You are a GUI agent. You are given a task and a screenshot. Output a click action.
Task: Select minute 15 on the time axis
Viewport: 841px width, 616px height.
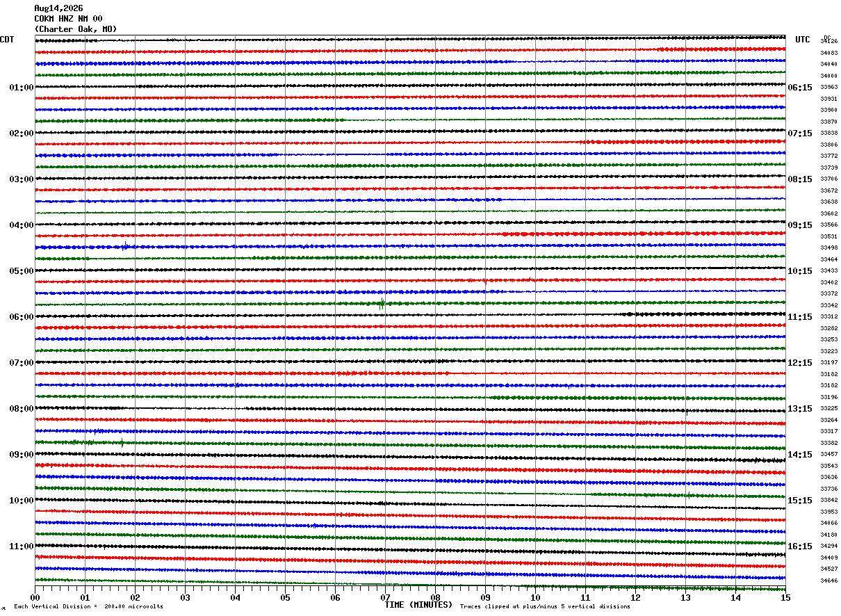coord(785,597)
